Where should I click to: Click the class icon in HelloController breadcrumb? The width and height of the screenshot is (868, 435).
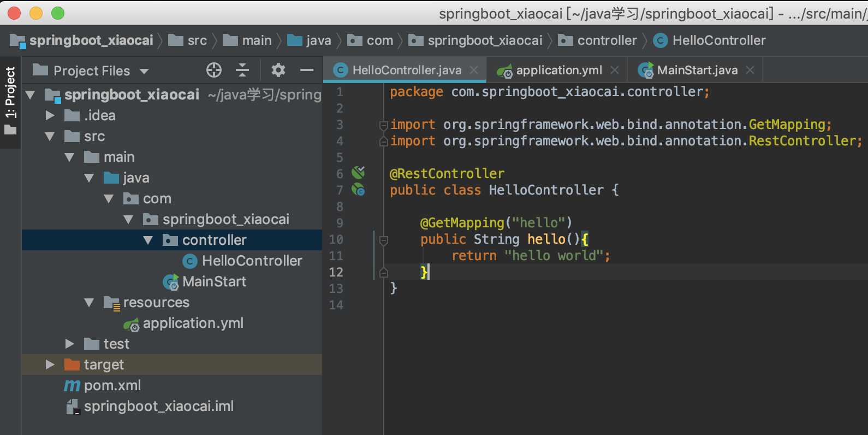(x=661, y=40)
